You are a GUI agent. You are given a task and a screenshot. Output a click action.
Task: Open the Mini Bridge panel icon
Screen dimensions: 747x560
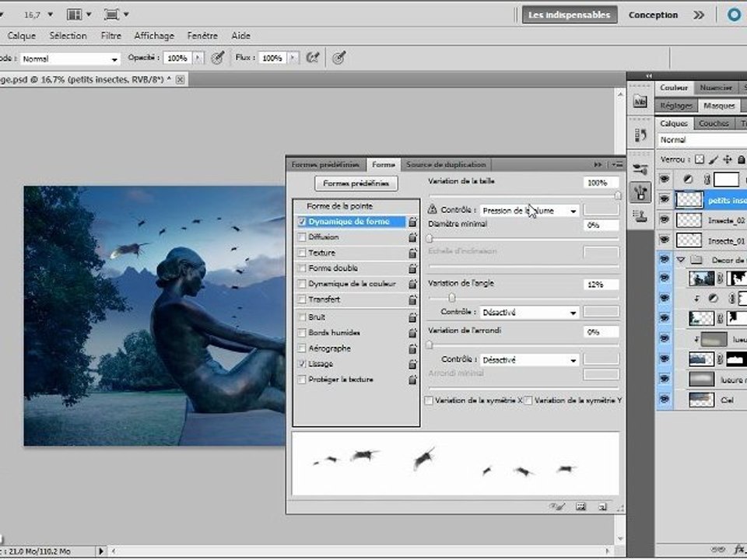[x=640, y=101]
